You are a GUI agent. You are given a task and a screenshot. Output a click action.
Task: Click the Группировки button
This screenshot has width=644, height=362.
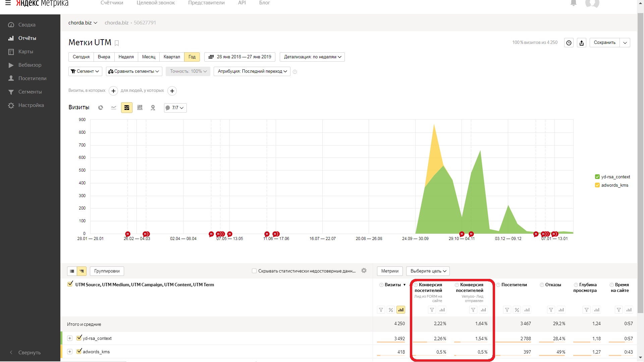[107, 271]
